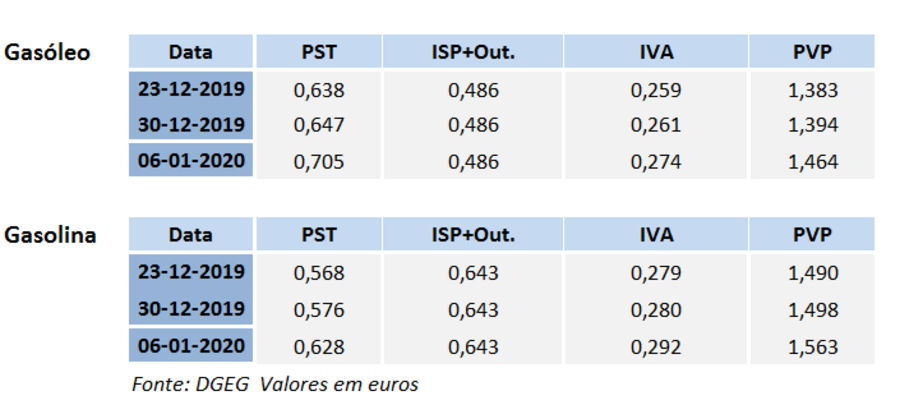
Task: Click the PVP header in the Gasóleo table
Action: point(812,52)
